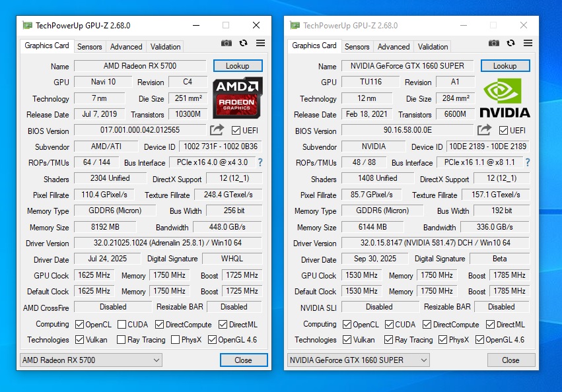The image size is (562, 392).
Task: Click Lookup button in NVIDIA GeForce window
Action: point(505,66)
